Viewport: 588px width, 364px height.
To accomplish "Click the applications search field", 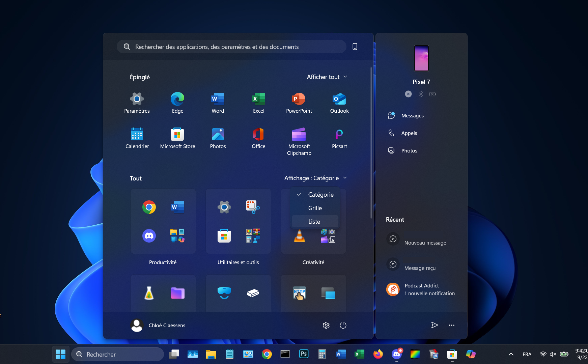I will point(231,47).
